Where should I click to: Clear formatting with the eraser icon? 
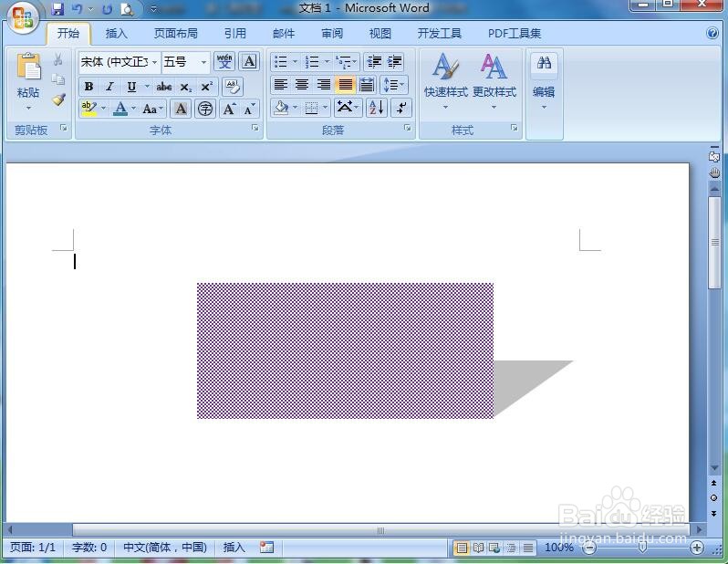coord(233,87)
